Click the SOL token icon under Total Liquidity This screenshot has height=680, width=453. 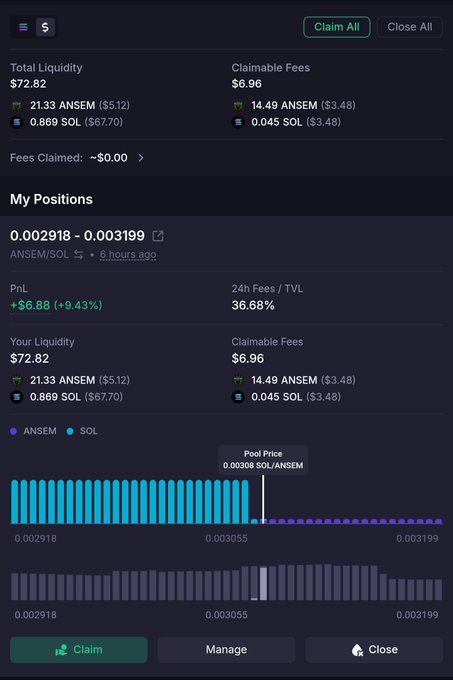pyautogui.click(x=17, y=122)
